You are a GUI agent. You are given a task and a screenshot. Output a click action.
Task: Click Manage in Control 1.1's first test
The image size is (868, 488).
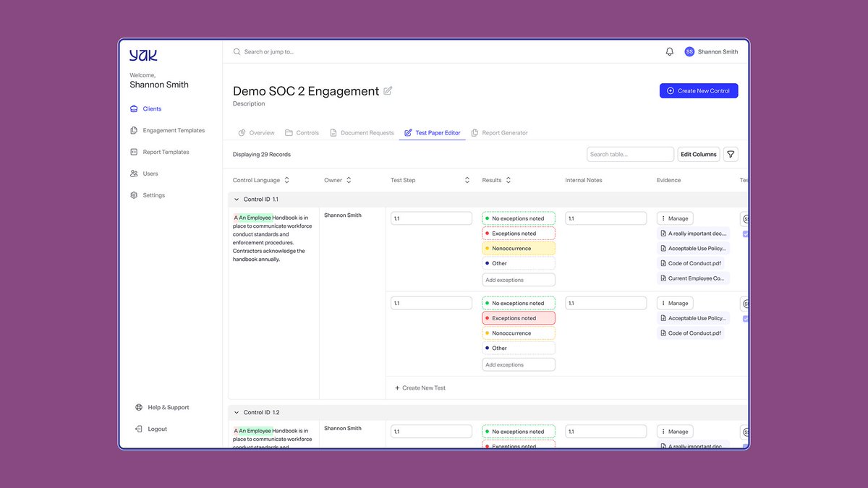point(675,218)
